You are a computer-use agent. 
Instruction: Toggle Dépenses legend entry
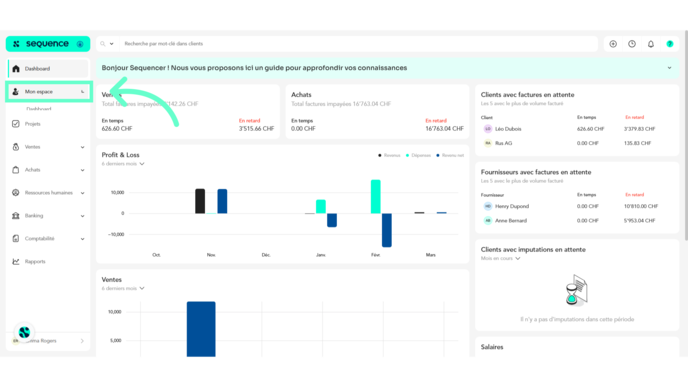click(x=418, y=155)
